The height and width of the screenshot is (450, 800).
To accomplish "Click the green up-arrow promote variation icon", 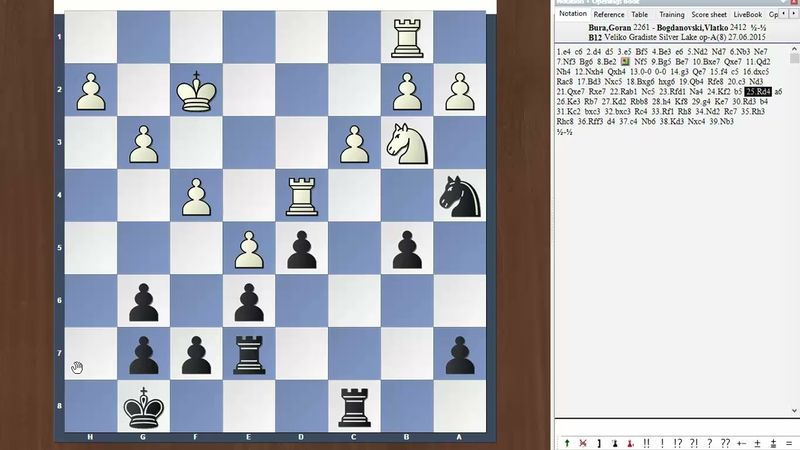I will tap(567, 443).
